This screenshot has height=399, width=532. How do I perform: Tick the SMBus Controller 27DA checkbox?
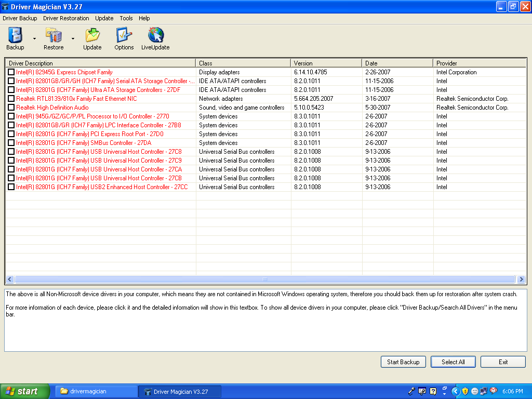tap(11, 142)
